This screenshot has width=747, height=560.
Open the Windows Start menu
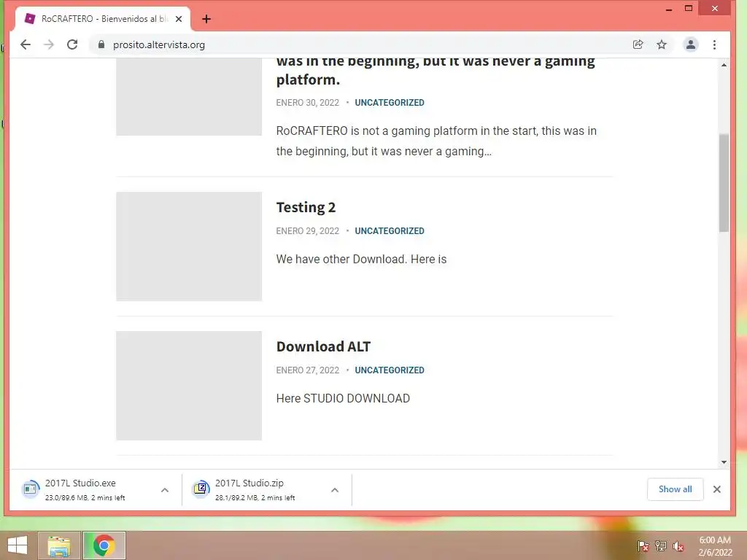pyautogui.click(x=18, y=545)
